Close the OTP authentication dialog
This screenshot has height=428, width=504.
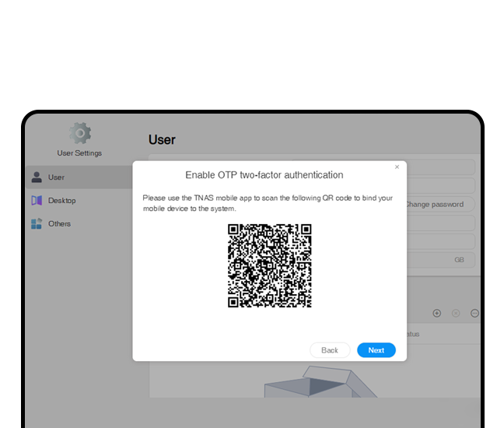tap(397, 167)
